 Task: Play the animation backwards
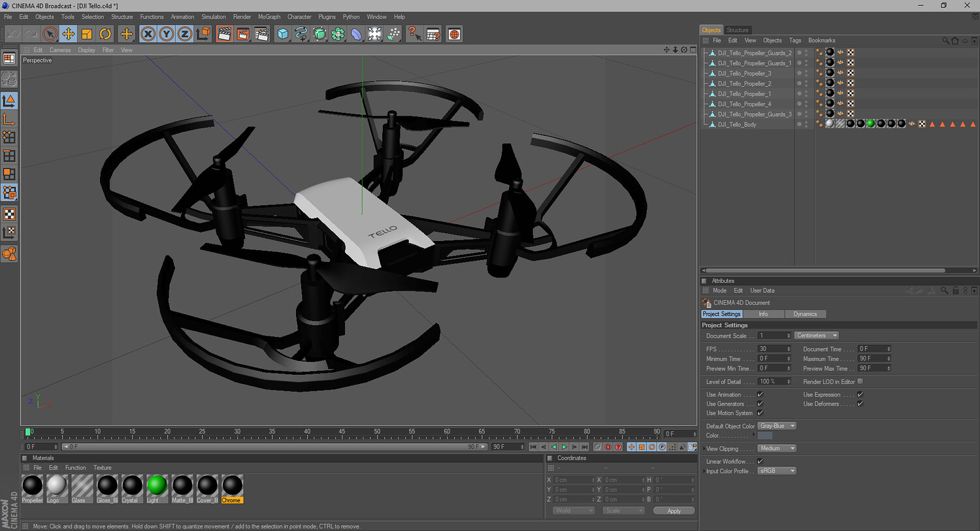coord(554,447)
